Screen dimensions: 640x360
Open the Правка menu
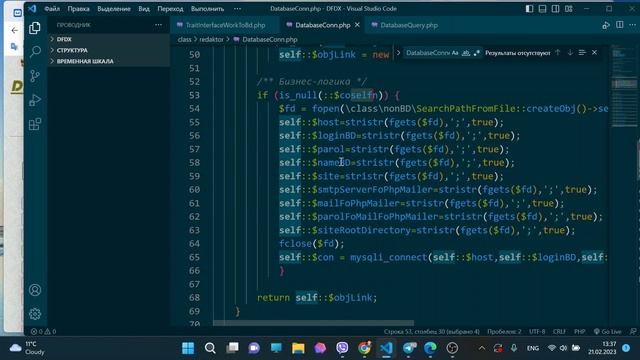78,9
